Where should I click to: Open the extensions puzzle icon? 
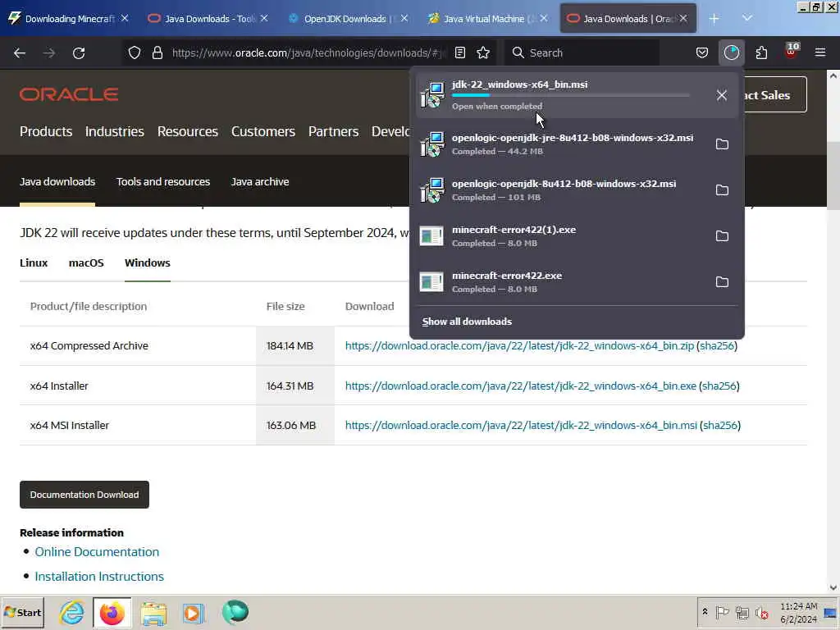pyautogui.click(x=761, y=52)
